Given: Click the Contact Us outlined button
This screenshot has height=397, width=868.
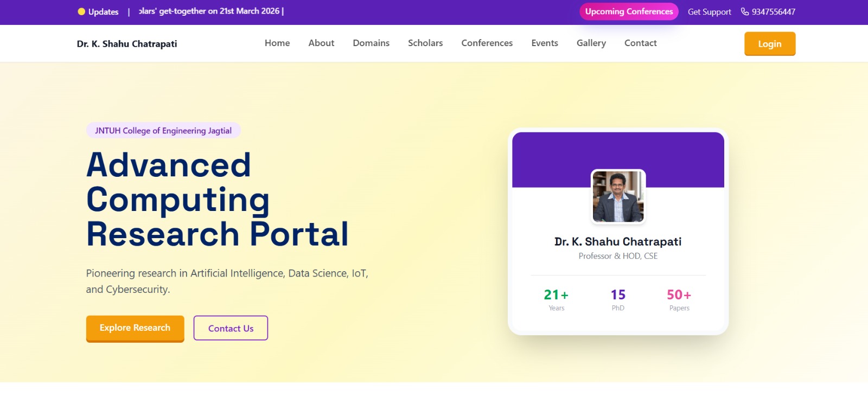Looking at the screenshot, I should pyautogui.click(x=231, y=328).
